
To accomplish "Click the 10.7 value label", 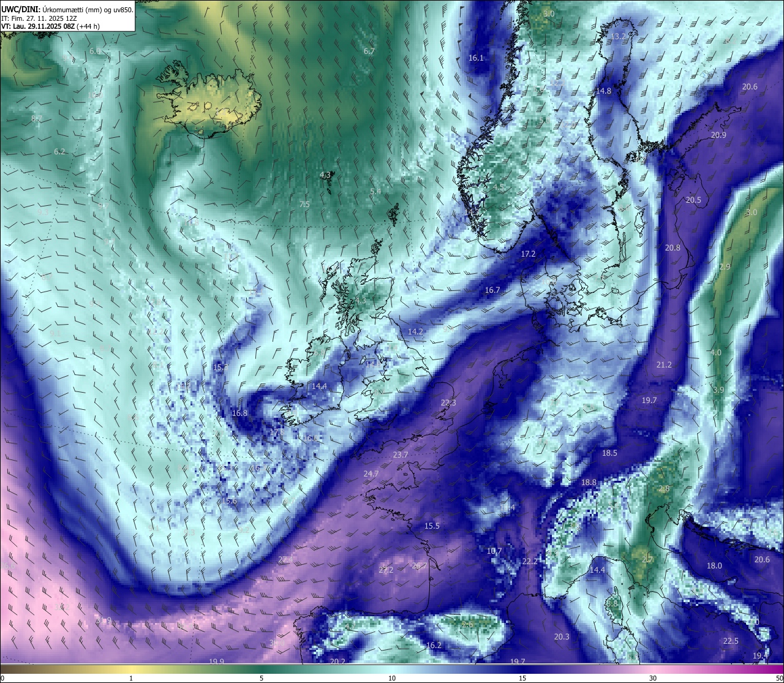I will point(494,551).
